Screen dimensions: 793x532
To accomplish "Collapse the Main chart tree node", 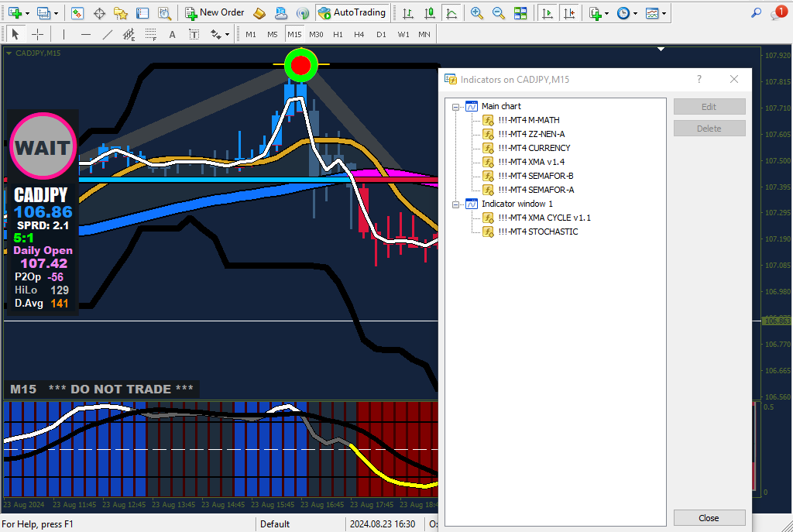I will pyautogui.click(x=456, y=106).
